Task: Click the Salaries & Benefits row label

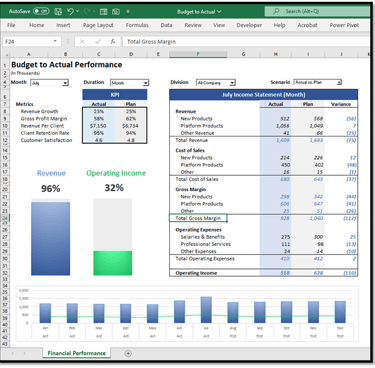Action: 202,237
